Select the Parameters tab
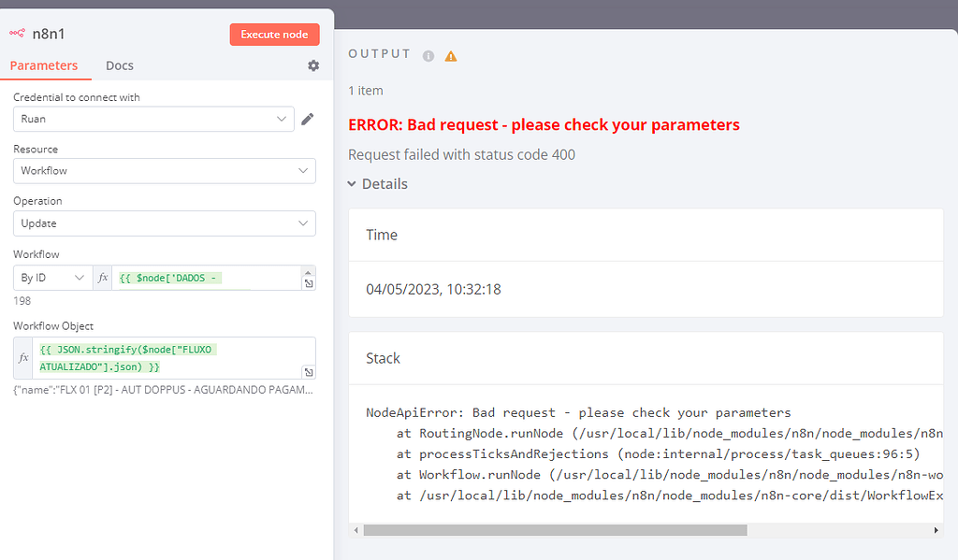This screenshot has width=958, height=560. point(44,65)
